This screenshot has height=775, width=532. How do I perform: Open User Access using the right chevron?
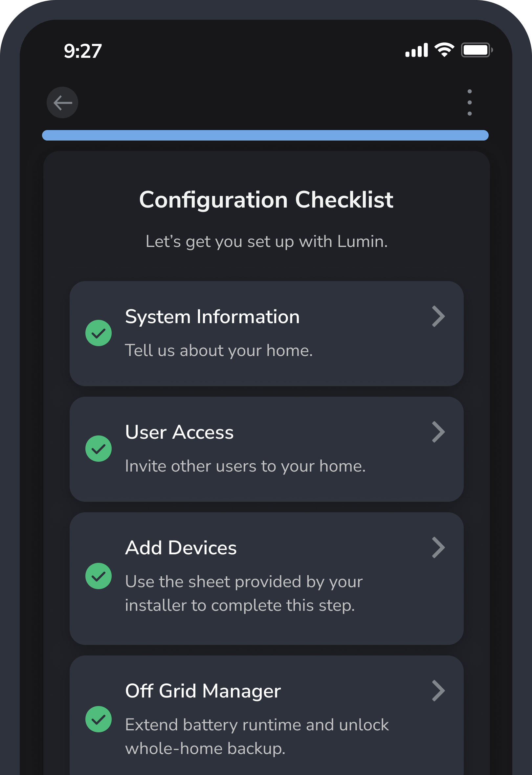pyautogui.click(x=438, y=432)
